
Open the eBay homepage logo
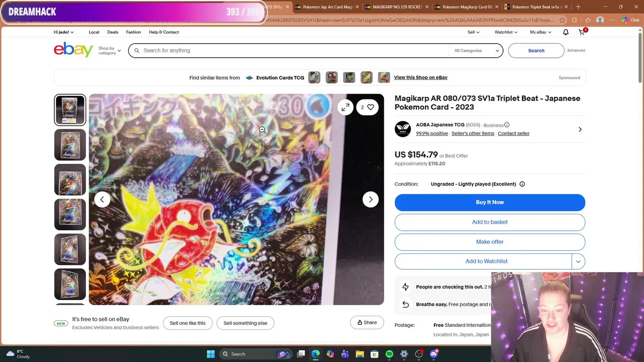[73, 50]
